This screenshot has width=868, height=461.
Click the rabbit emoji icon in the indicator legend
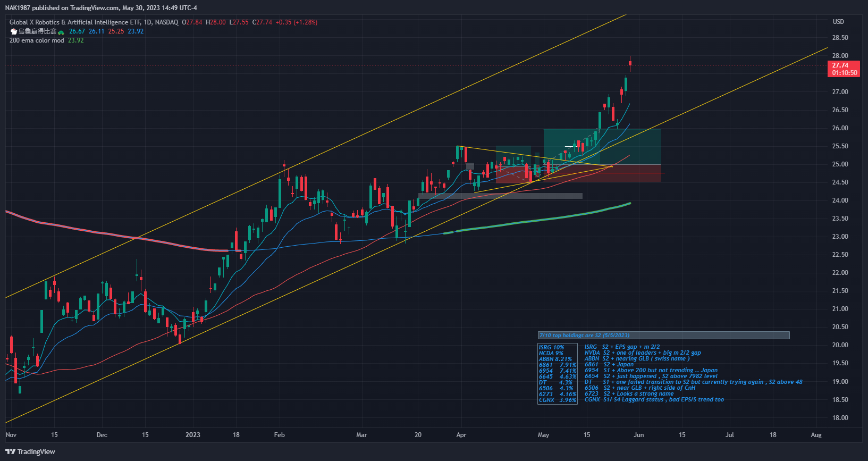pos(14,31)
